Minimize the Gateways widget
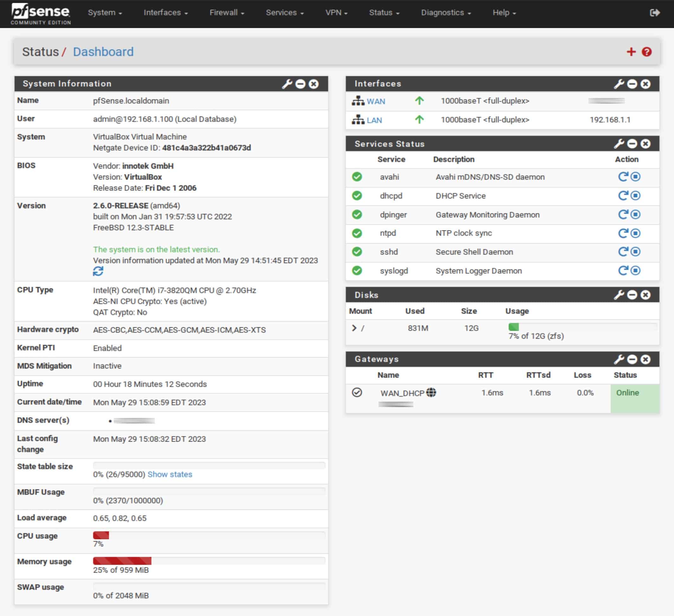The image size is (674, 616). click(x=632, y=359)
